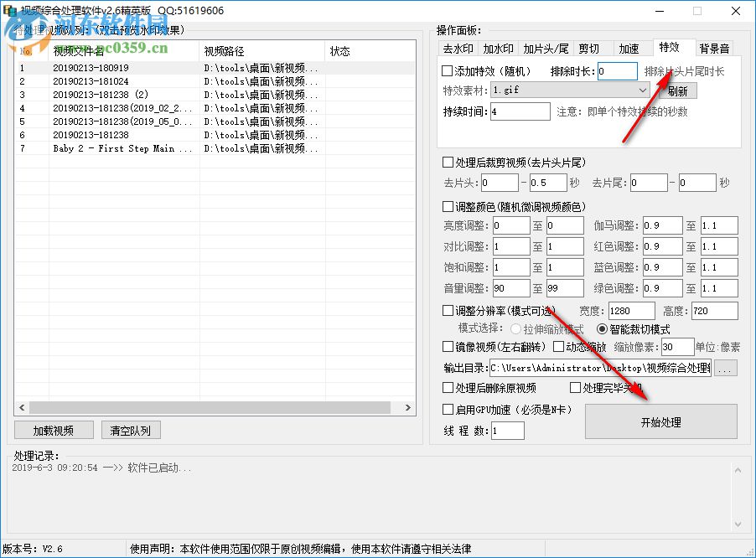This screenshot has width=756, height=558.
Task: Open the application icon menu in title bar
Action: pyautogui.click(x=12, y=11)
